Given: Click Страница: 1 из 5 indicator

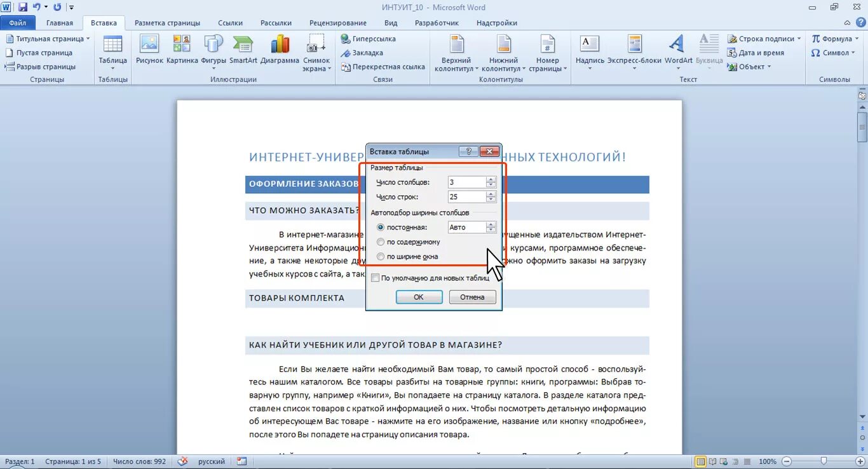Looking at the screenshot, I should click(73, 461).
